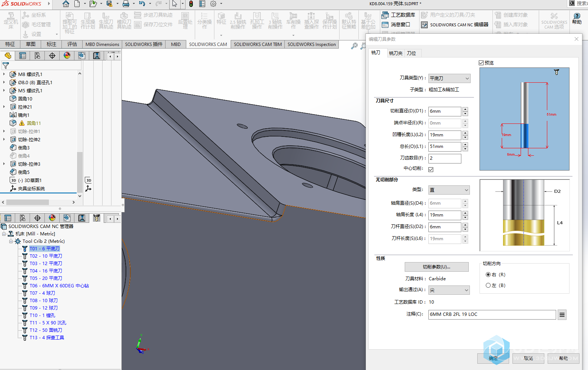Click the zoom to fit magnifier icon

click(354, 46)
